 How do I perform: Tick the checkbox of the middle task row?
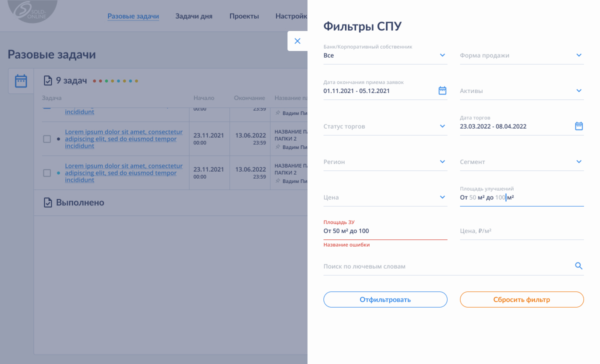point(47,139)
